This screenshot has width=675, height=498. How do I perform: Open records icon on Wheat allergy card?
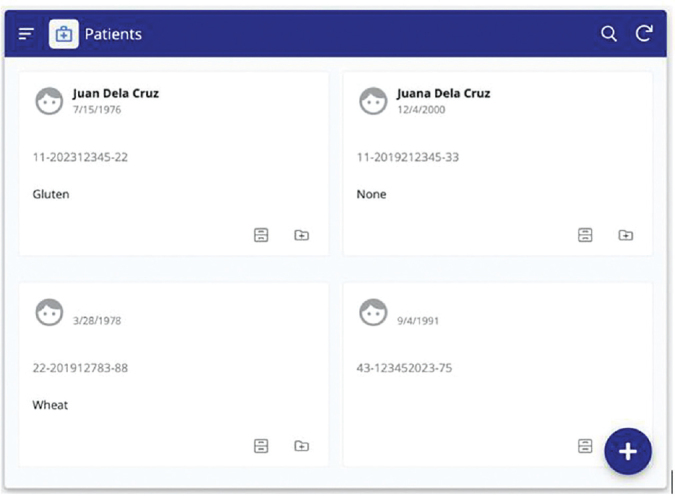(x=261, y=446)
